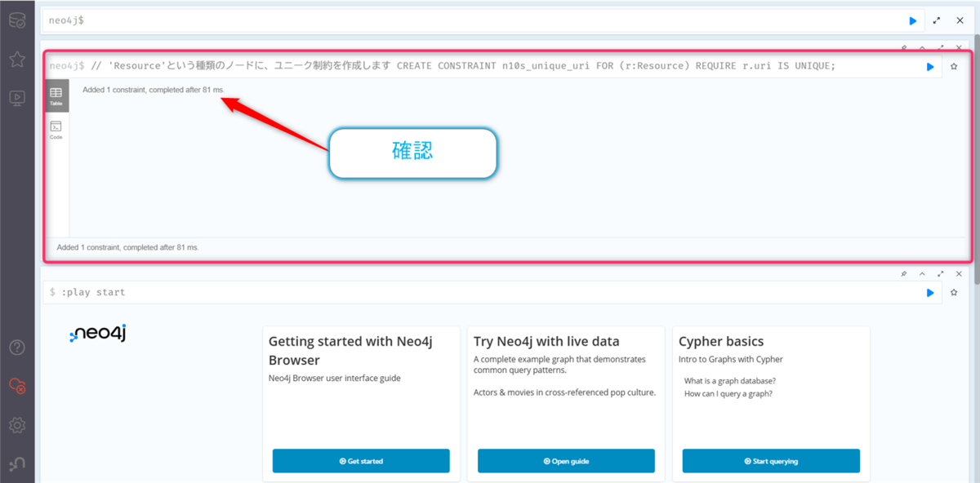Collapse the :play start frame
Image resolution: width=980 pixels, height=483 pixels.
click(922, 274)
